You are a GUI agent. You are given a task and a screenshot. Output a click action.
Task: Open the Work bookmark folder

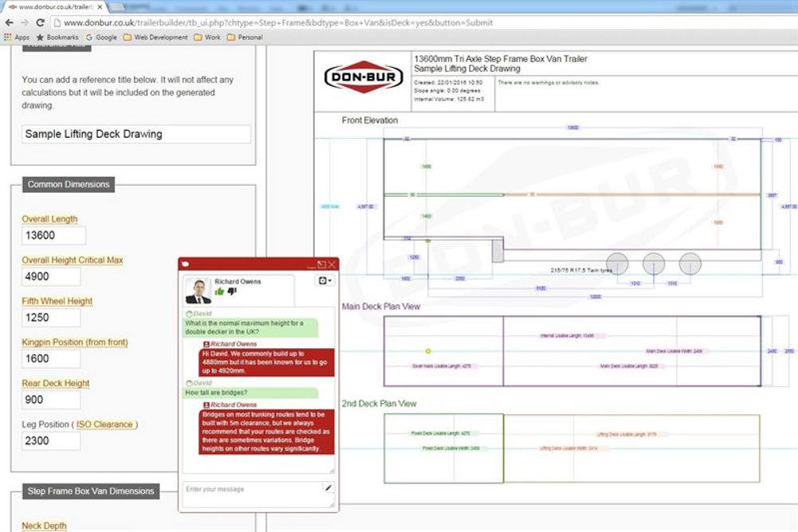click(x=207, y=37)
